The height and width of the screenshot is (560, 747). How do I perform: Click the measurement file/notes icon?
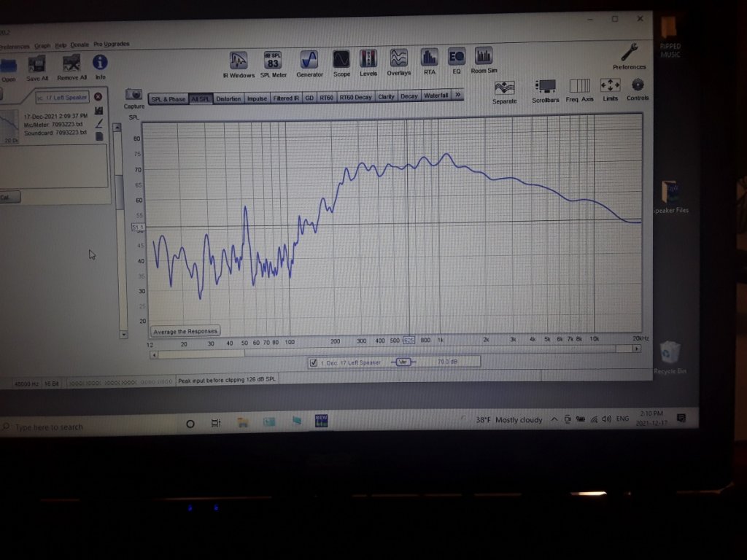tap(99, 136)
